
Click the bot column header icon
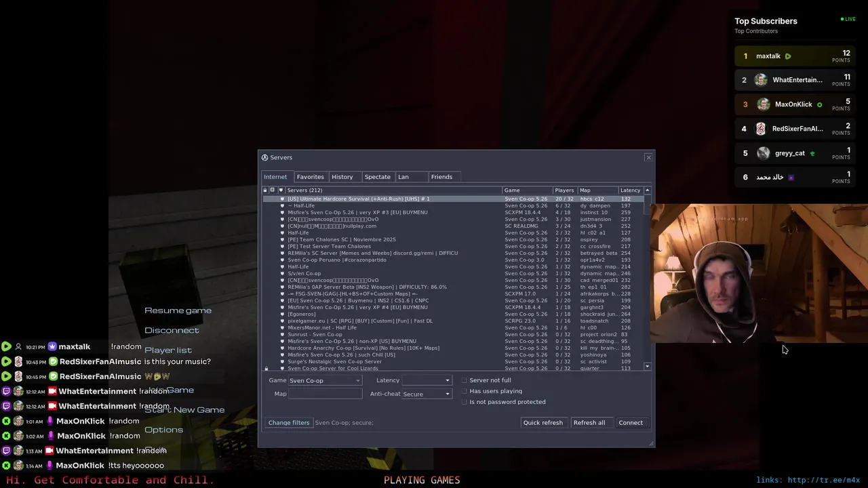coord(273,190)
